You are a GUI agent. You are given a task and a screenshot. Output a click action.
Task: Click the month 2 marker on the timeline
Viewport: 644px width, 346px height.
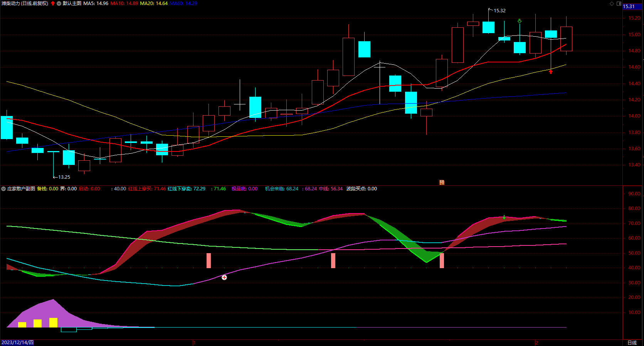click(536, 343)
